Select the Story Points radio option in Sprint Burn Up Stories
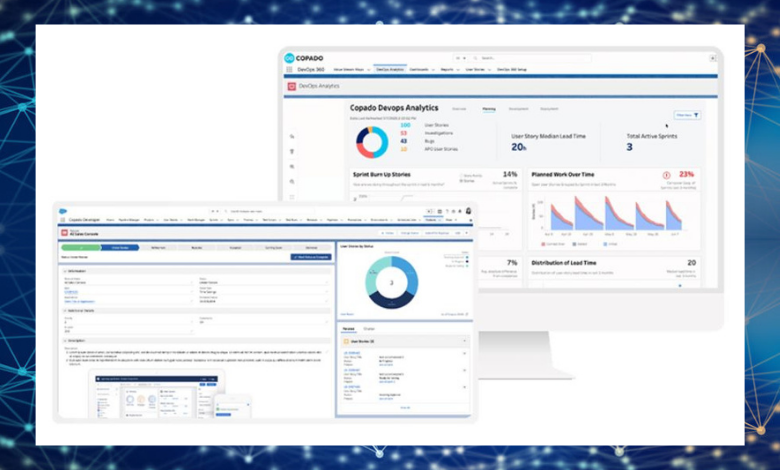Image resolution: width=780 pixels, height=470 pixels. 461,176
